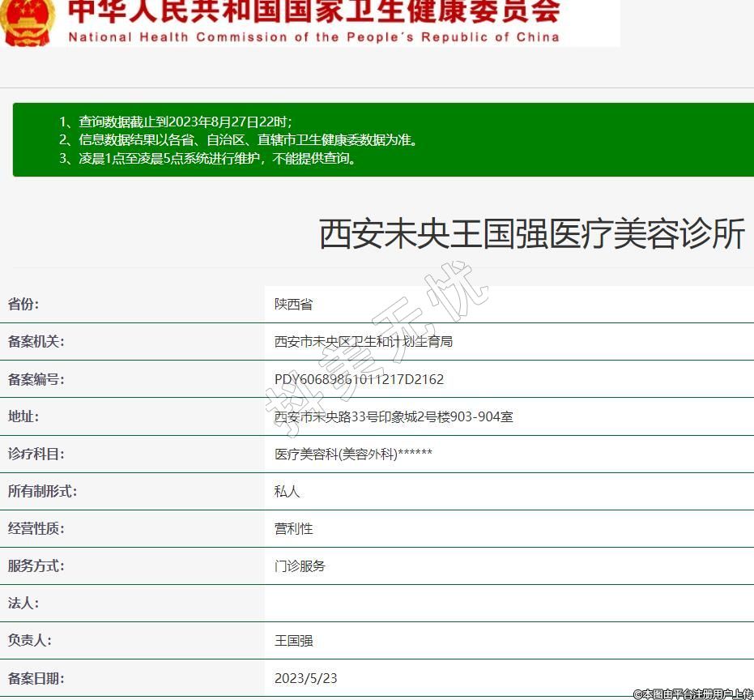Click the 服务方式 value 门诊服务
This screenshot has width=754, height=700.
point(300,566)
